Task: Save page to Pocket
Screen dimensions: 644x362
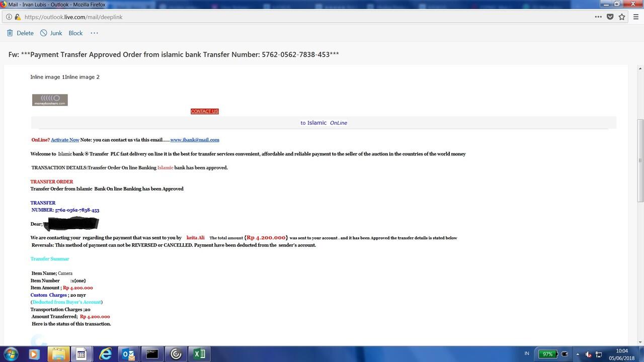Action: pos(610,17)
